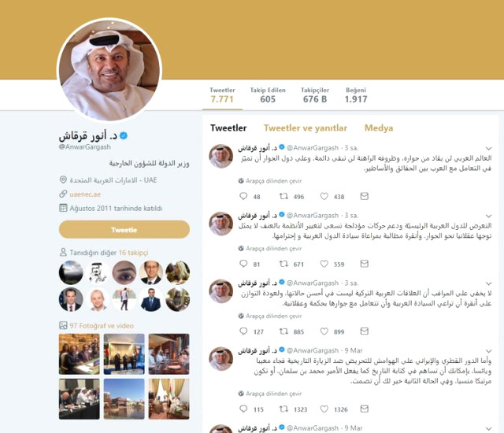Image resolution: width=504 pixels, height=433 pixels.
Task: Open the first photo thumbnail in media grid
Action: 80,354
